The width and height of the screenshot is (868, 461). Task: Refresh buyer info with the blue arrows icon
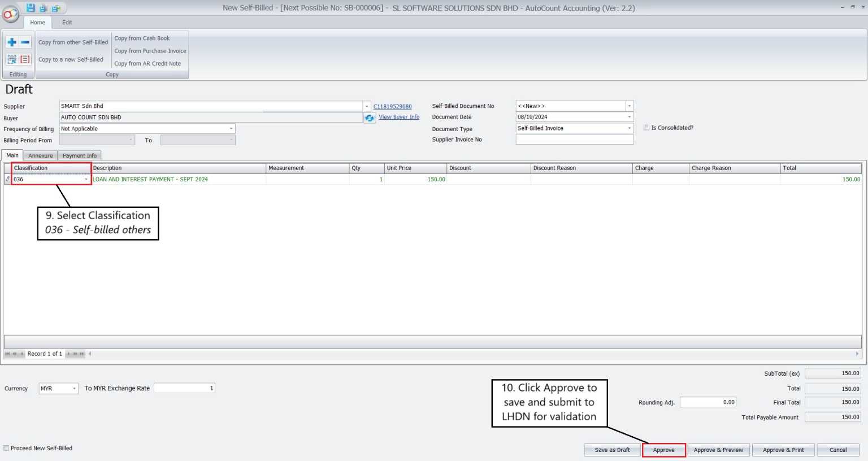pyautogui.click(x=369, y=118)
